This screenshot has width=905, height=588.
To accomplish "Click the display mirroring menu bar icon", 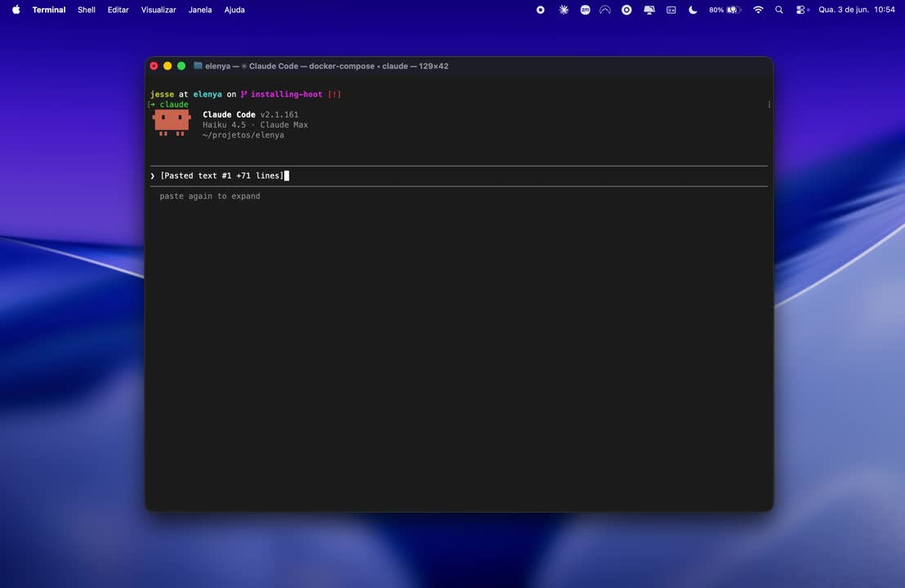I will pos(649,10).
